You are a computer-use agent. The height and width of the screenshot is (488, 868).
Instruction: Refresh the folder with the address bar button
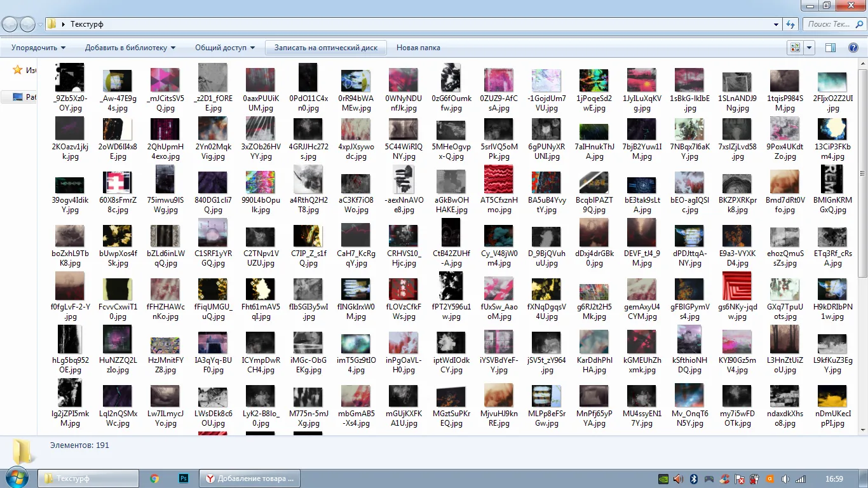[790, 24]
